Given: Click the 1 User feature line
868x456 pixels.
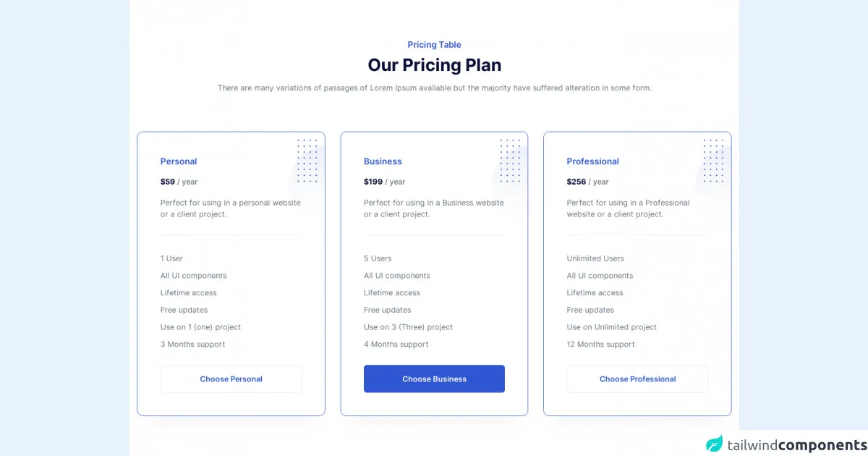Looking at the screenshot, I should click(171, 258).
